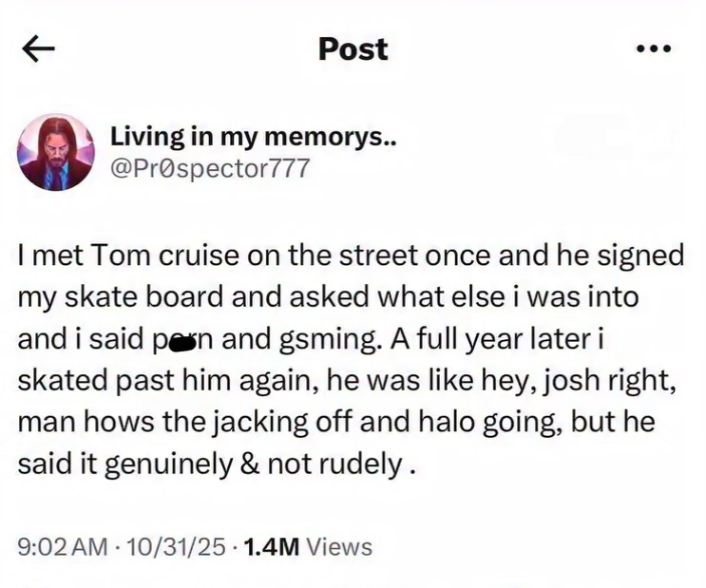Click the "Post" header title
Image resolution: width=706 pixels, height=588 pixels.
pos(353,49)
